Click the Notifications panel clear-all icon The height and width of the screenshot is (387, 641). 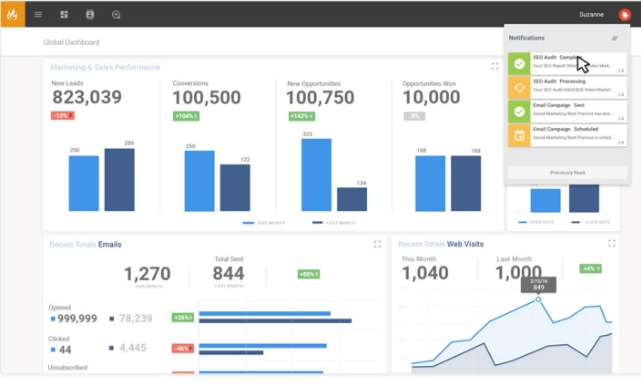(x=614, y=38)
